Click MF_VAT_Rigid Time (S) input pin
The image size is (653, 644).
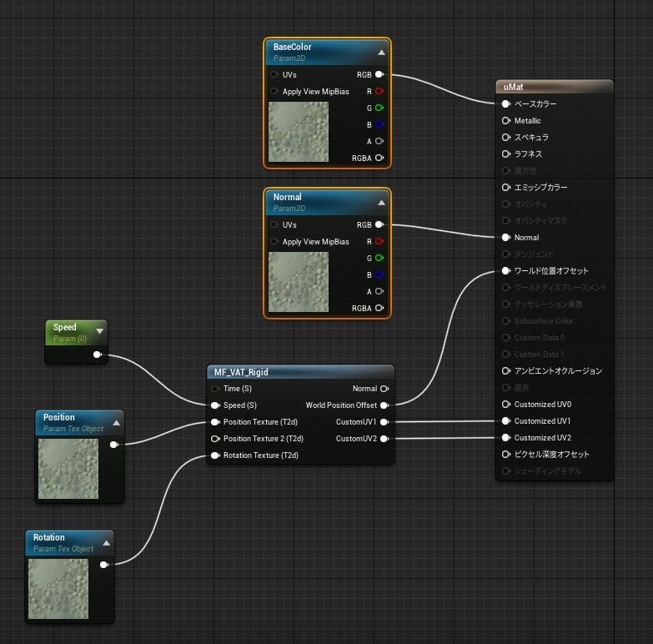point(215,389)
